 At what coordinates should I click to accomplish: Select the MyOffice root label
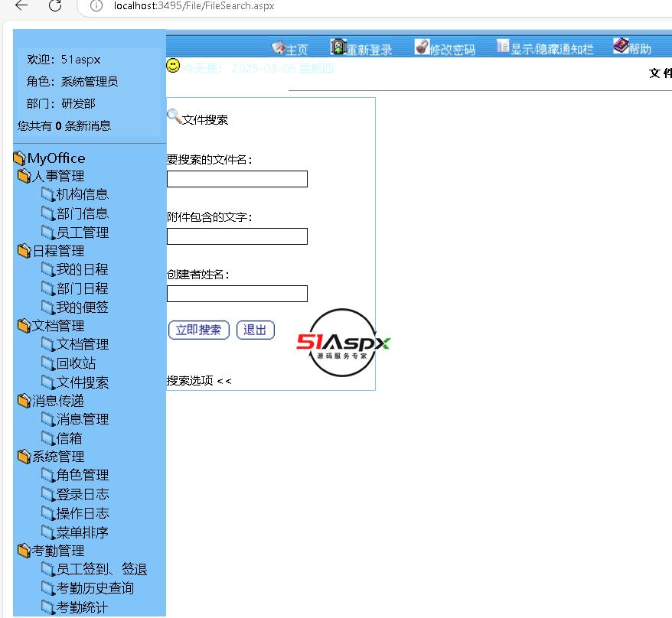point(56,158)
